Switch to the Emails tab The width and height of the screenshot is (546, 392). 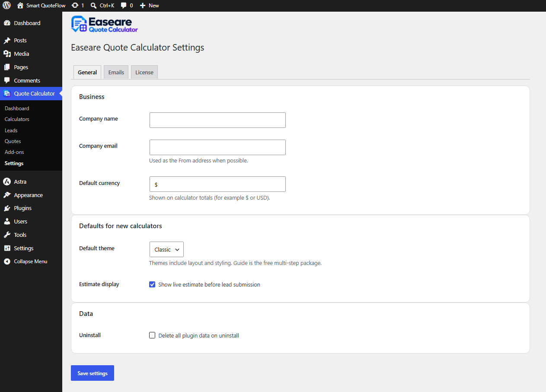116,72
